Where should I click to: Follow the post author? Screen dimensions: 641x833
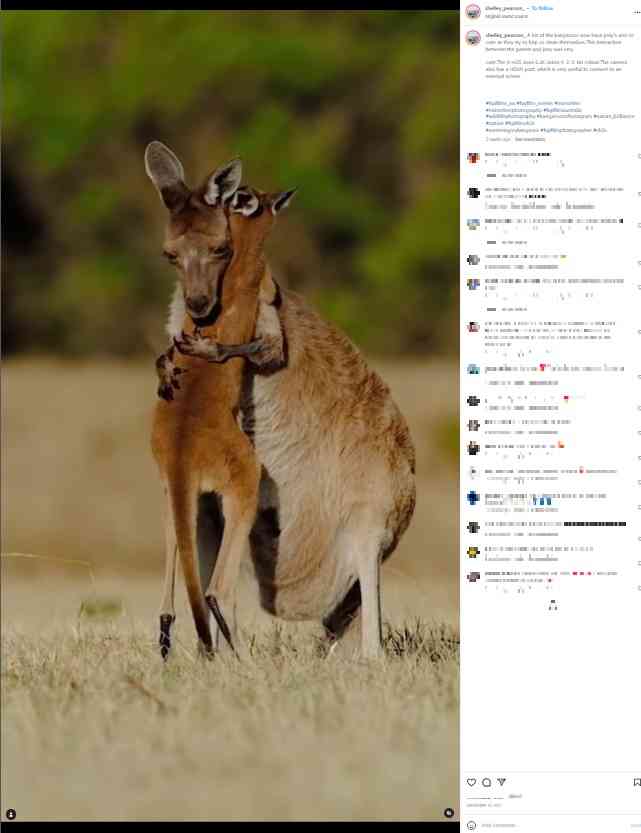point(543,8)
